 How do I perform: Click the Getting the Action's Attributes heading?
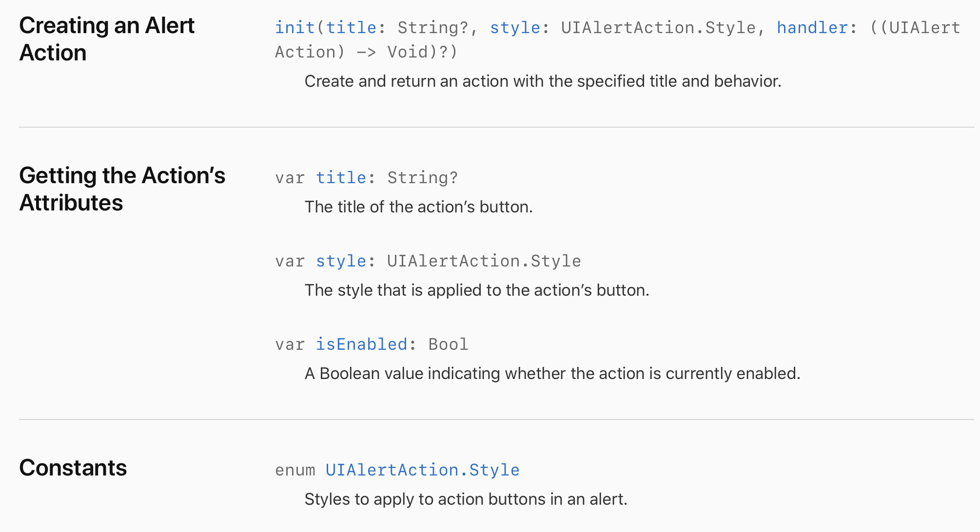122,189
